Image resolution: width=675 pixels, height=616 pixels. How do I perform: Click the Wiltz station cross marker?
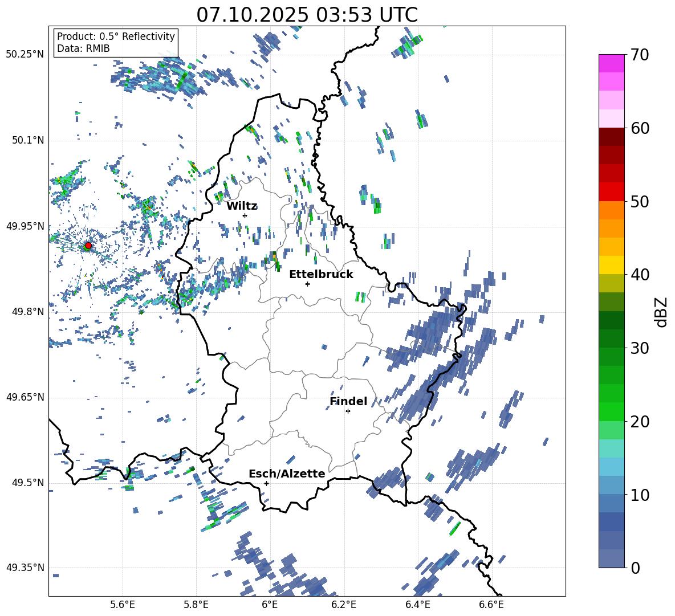(x=245, y=215)
